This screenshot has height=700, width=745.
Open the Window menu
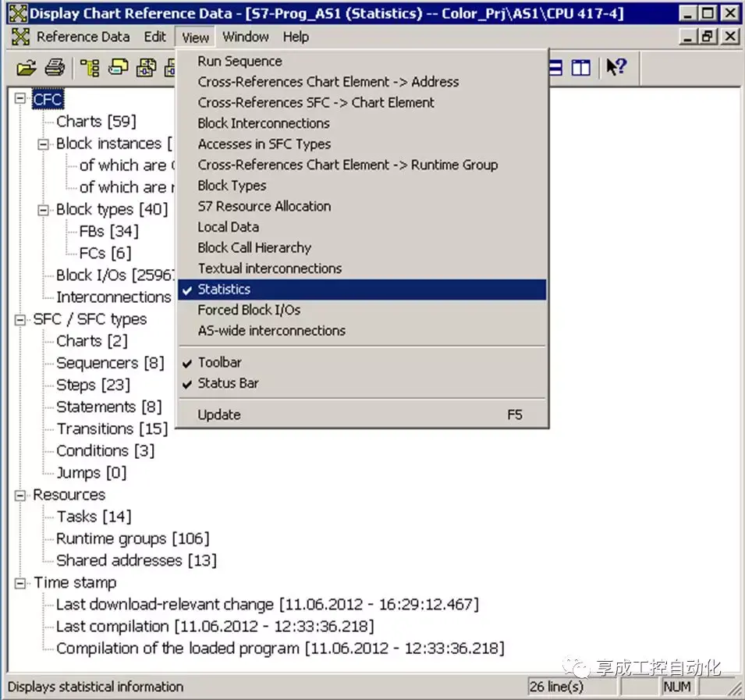[246, 37]
